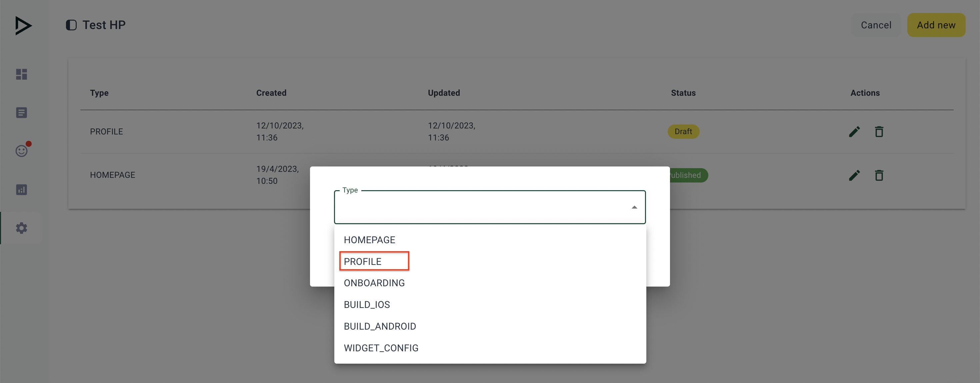Select HOMEPAGE from the type dropdown
The image size is (980, 383).
(369, 240)
